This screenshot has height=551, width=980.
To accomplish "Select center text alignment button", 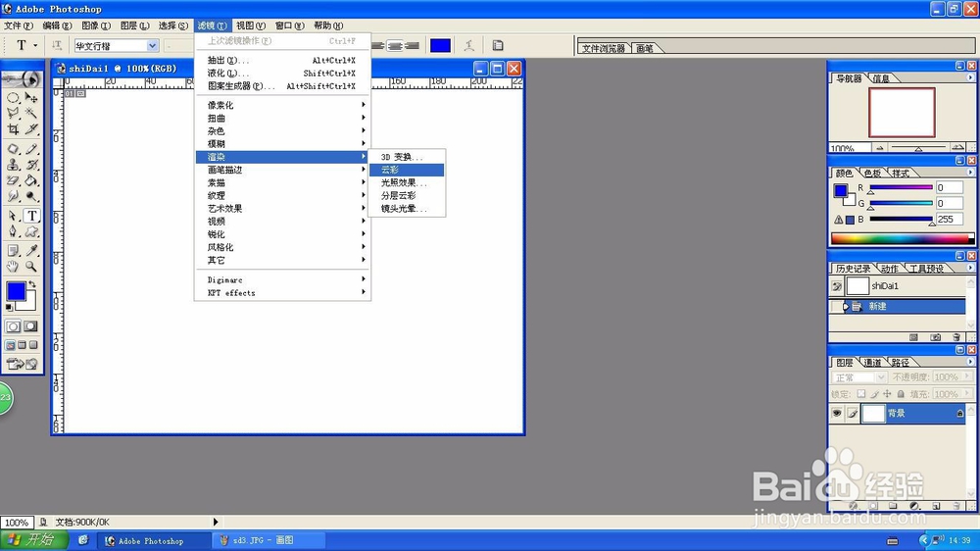I will point(395,46).
